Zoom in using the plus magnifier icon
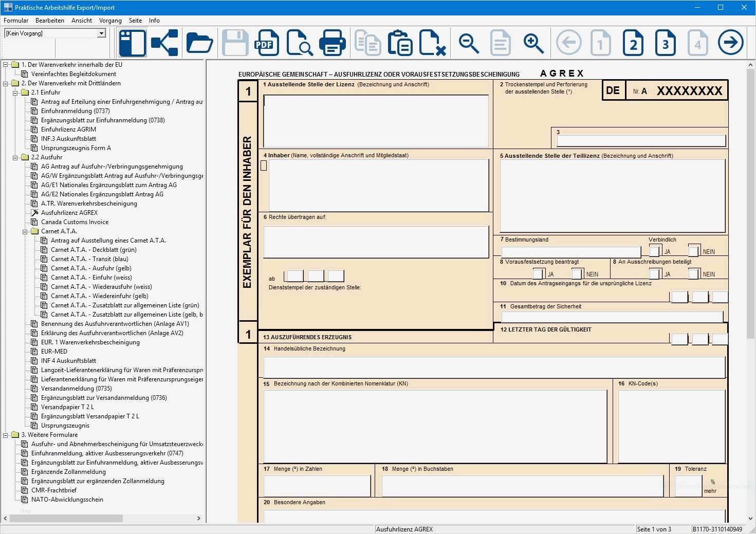Viewport: 756px width, 534px height. click(533, 43)
